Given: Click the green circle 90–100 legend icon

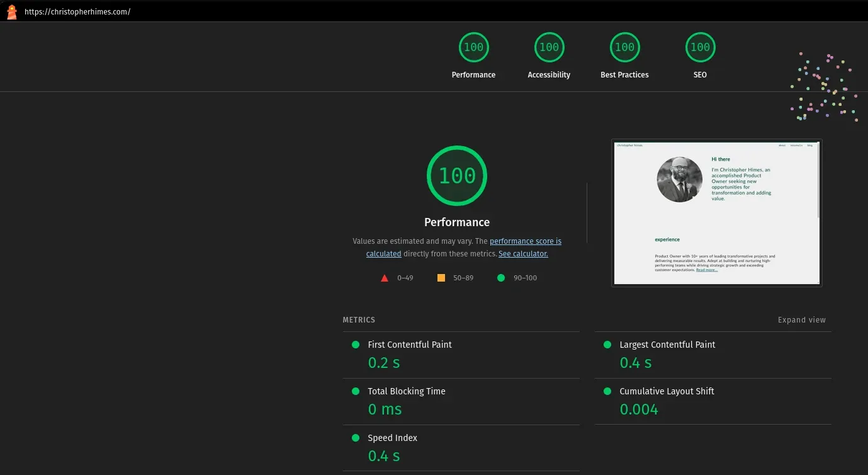Looking at the screenshot, I should pyautogui.click(x=500, y=277).
